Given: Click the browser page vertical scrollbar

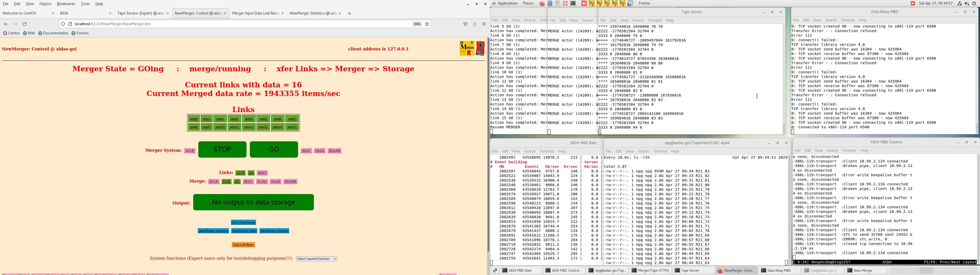Looking at the screenshot, I should [488, 144].
